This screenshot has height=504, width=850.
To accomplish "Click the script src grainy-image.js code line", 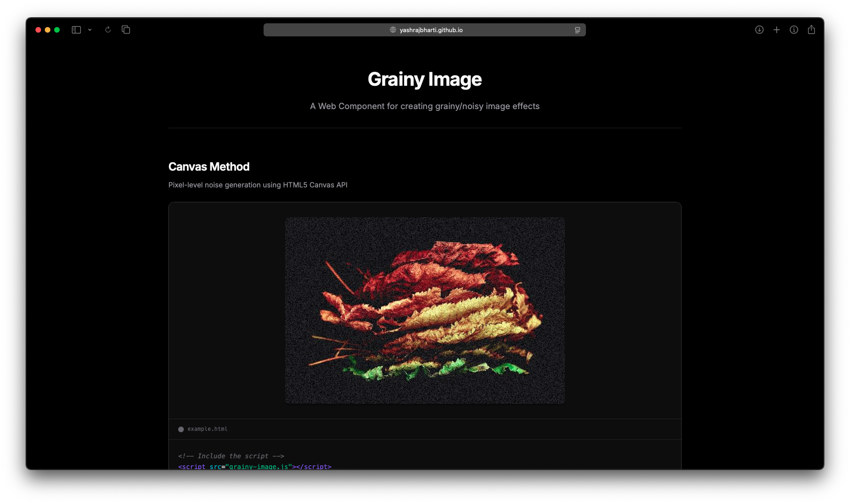I will tap(255, 466).
